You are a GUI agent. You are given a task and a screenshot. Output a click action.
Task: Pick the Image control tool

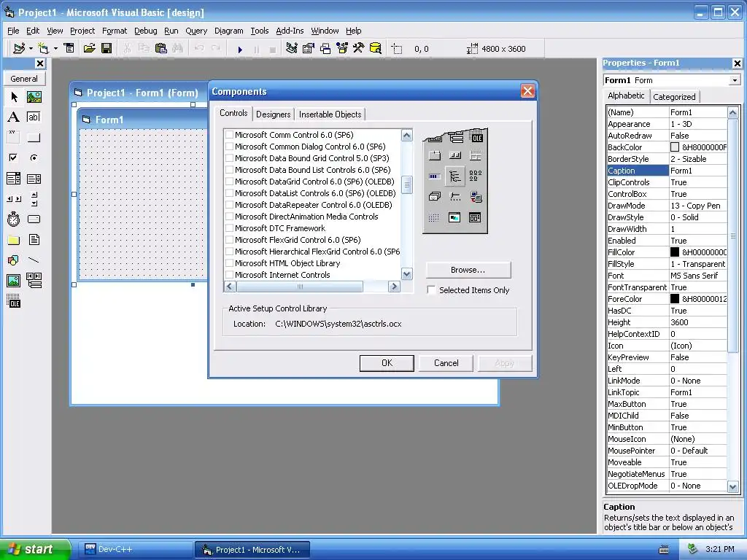click(x=14, y=281)
